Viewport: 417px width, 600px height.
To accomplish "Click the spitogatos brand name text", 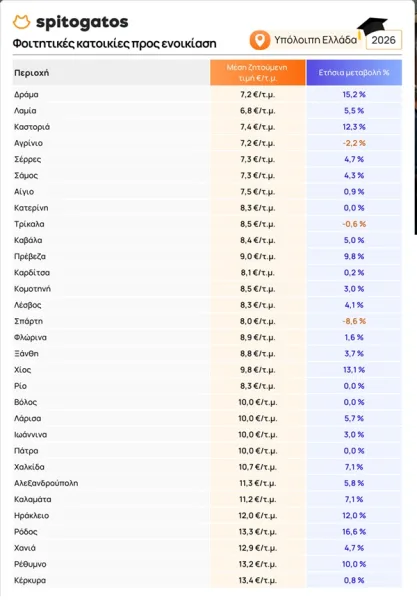I will point(82,22).
